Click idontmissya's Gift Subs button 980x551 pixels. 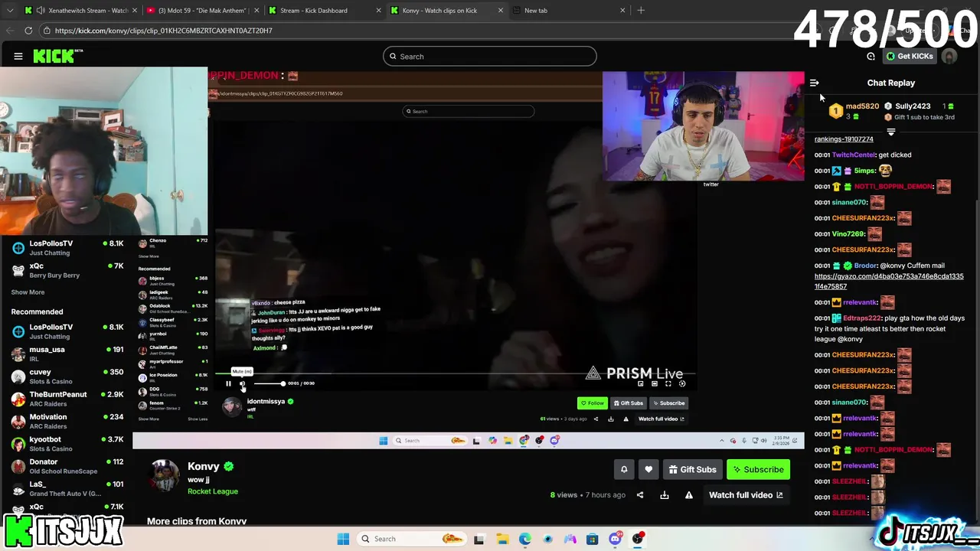628,403
